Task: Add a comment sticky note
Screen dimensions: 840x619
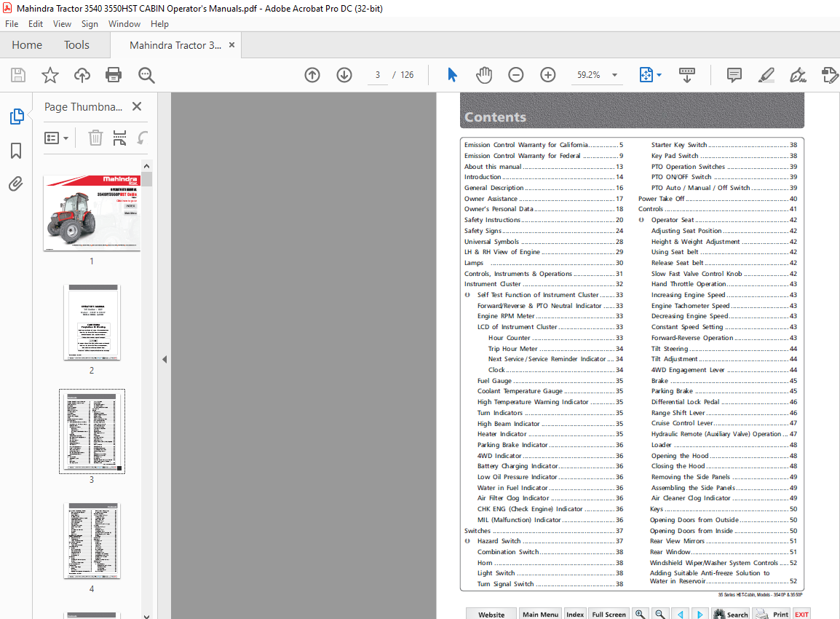Action: coord(734,75)
